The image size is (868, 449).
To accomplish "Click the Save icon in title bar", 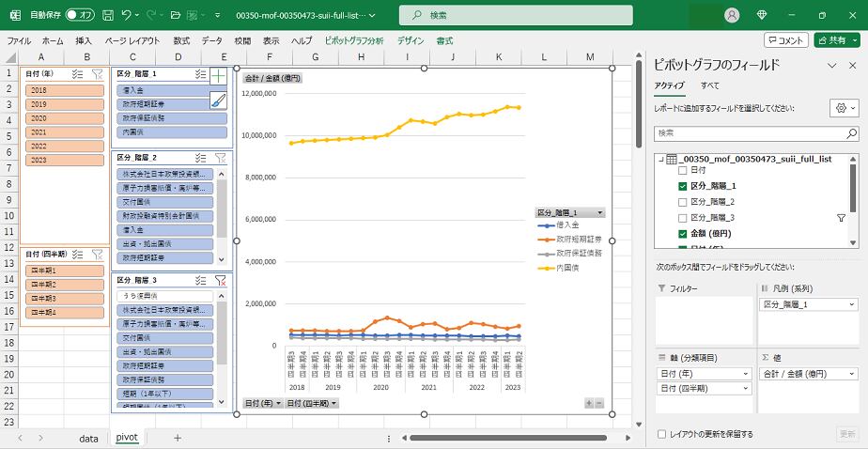I will [x=108, y=16].
